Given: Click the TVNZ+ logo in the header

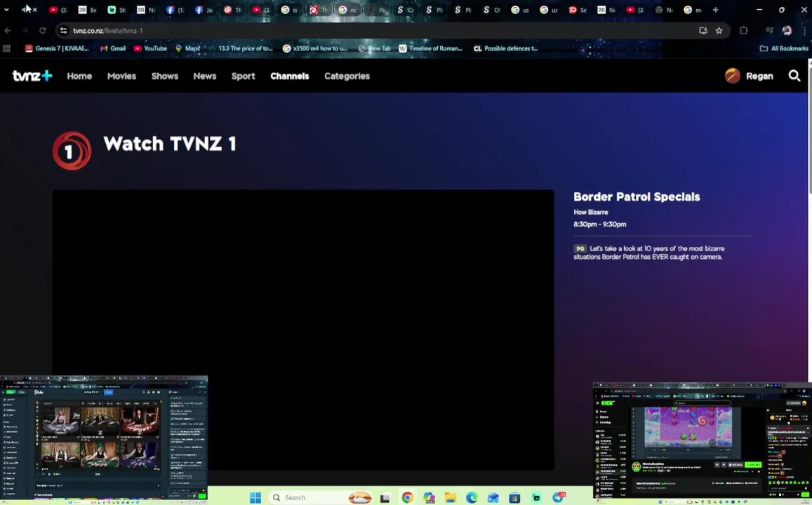Looking at the screenshot, I should tap(32, 76).
